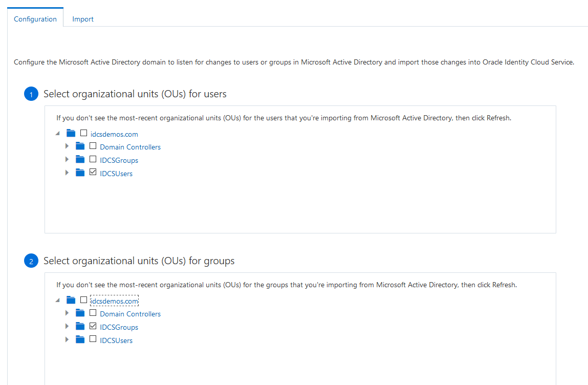Expand the Domain Controllers node in users section
588x385 pixels.
click(x=67, y=146)
